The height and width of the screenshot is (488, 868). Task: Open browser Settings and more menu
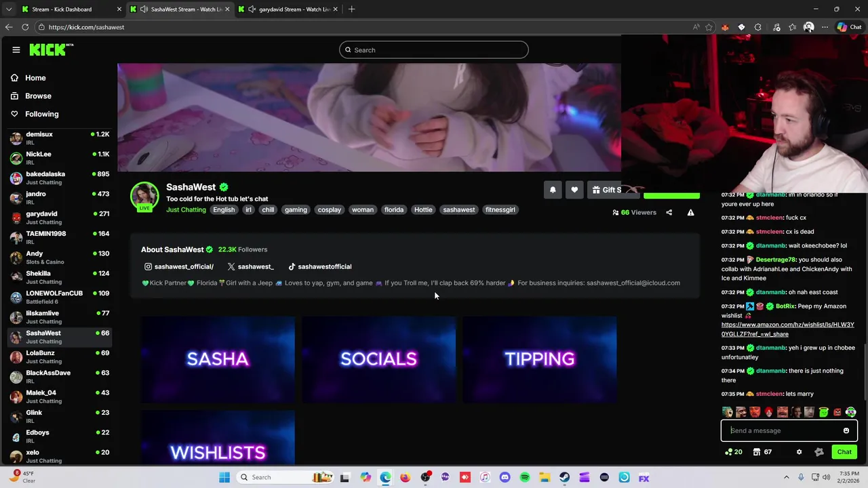tap(825, 27)
